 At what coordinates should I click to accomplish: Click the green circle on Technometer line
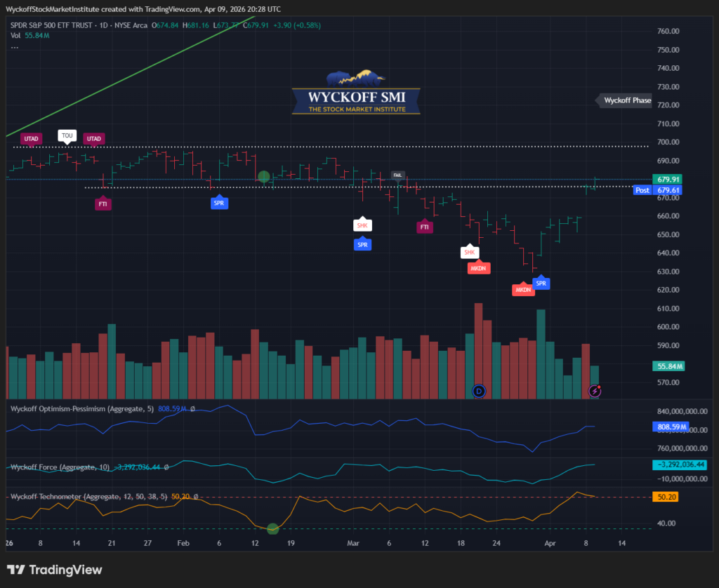pos(272,528)
